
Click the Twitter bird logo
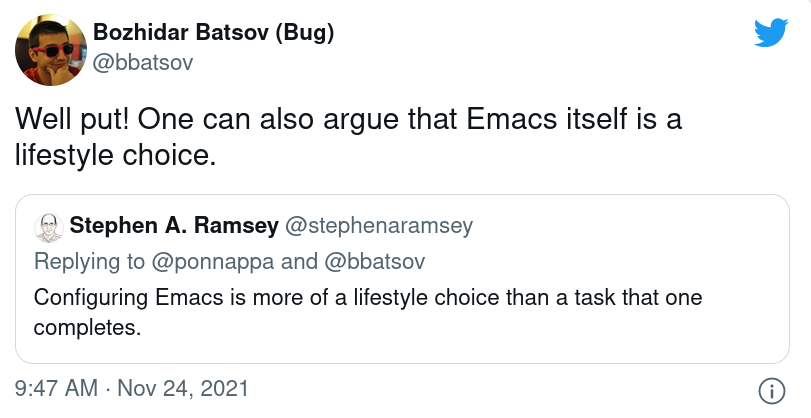tap(771, 33)
